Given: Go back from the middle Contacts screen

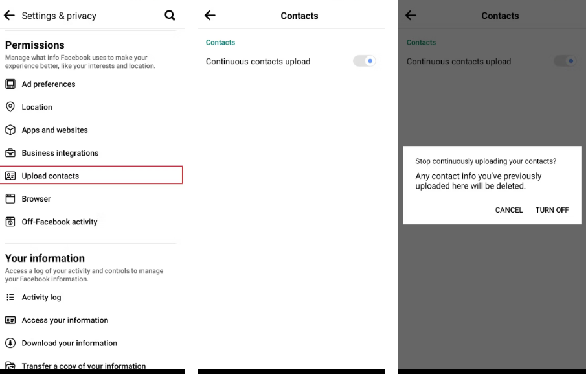Looking at the screenshot, I should 210,16.
